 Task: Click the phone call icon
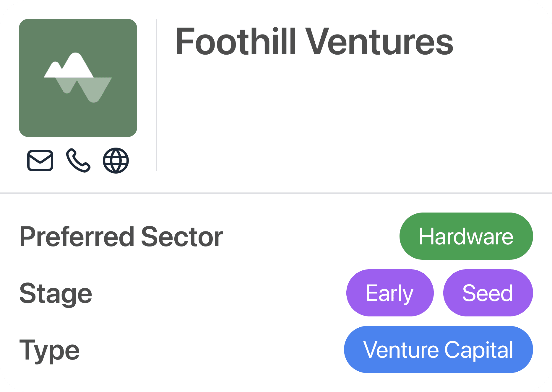(78, 161)
